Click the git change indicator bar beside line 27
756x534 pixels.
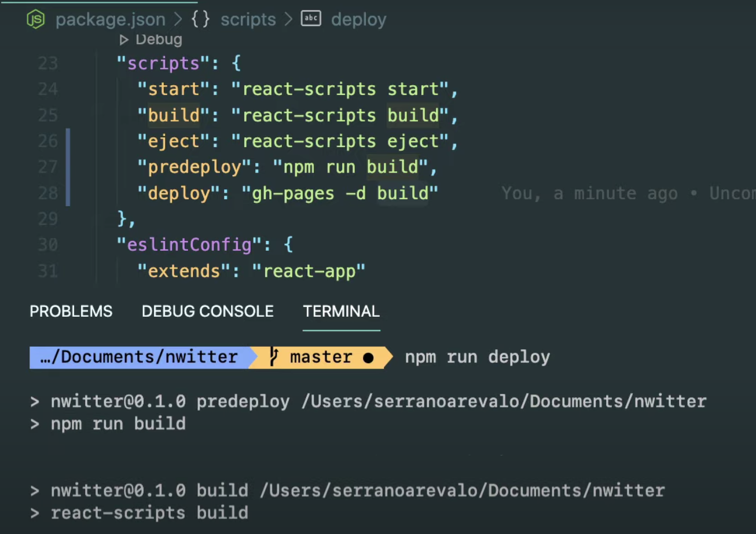click(x=68, y=167)
